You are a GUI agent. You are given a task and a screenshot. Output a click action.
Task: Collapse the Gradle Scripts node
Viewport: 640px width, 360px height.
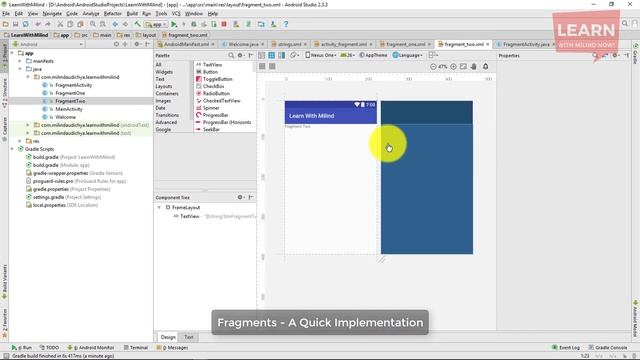(12, 149)
